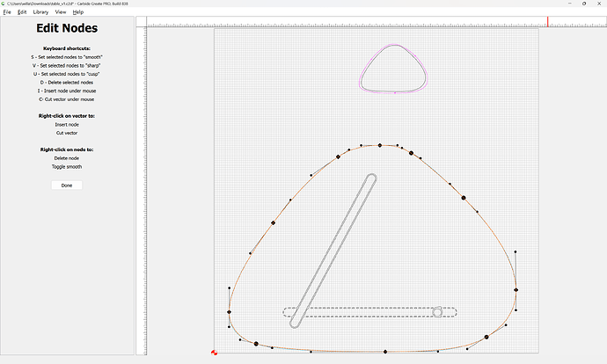Pick the rightmost node on the large curve
Screen dimensions: 607x364
[x=516, y=289]
